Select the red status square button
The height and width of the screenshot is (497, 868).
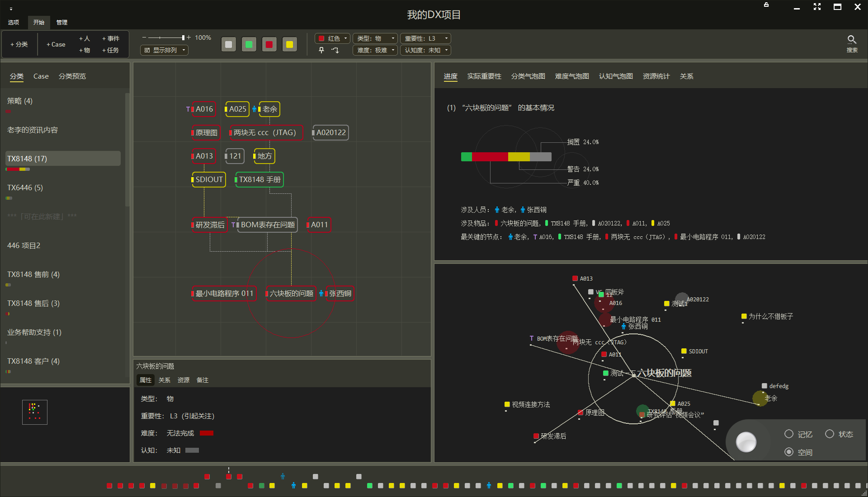pyautogui.click(x=269, y=44)
